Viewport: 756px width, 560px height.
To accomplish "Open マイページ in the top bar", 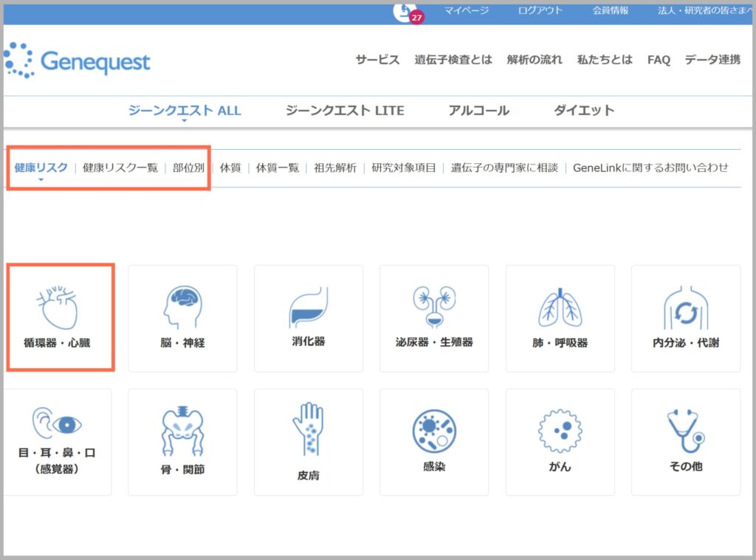I will (467, 10).
